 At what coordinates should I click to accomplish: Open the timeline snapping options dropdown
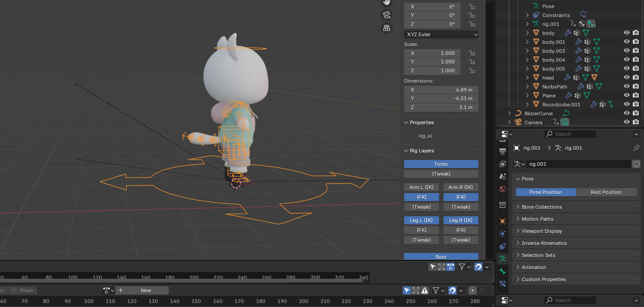[x=487, y=267]
